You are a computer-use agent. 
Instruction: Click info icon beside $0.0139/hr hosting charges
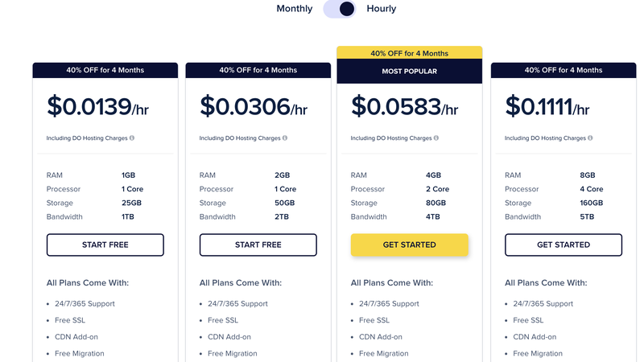[x=132, y=138]
